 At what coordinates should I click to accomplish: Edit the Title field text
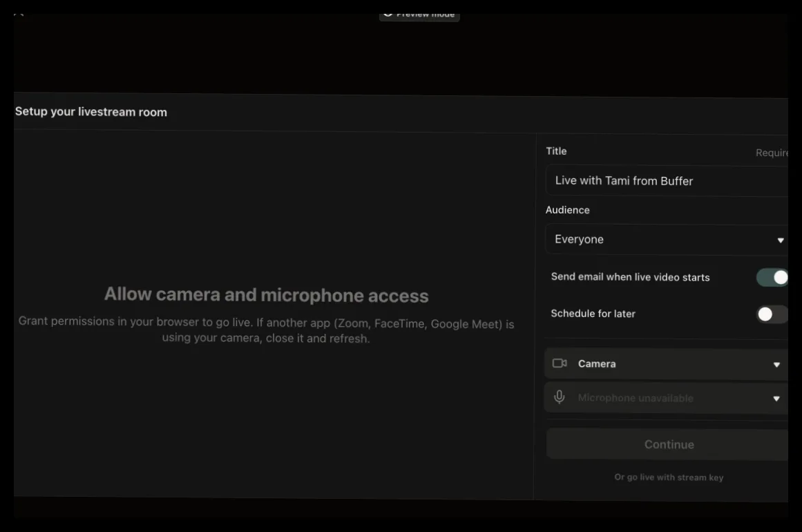click(x=667, y=180)
